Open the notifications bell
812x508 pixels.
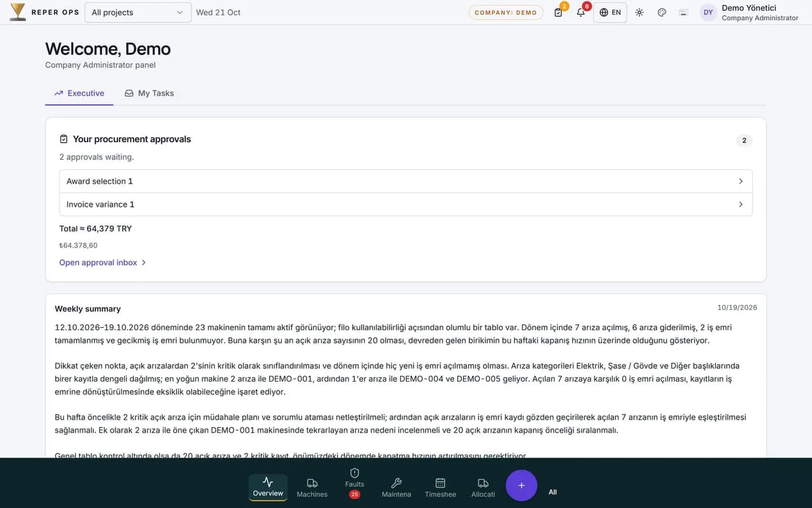580,12
